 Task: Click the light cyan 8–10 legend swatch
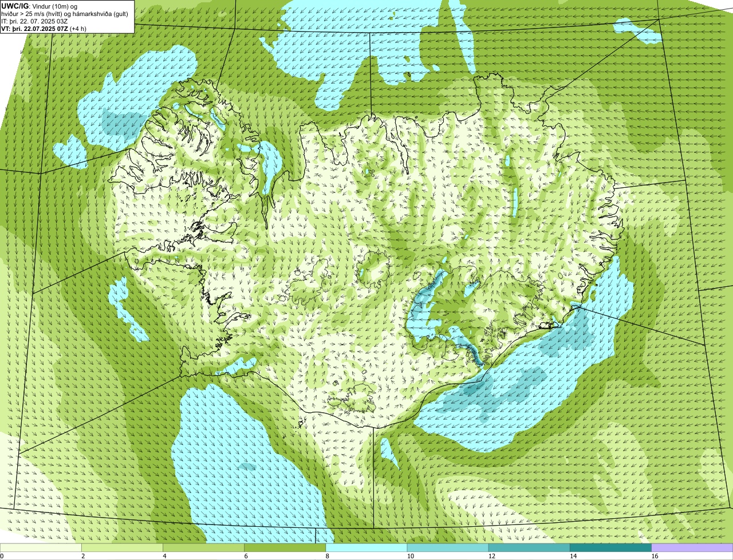(x=366, y=548)
